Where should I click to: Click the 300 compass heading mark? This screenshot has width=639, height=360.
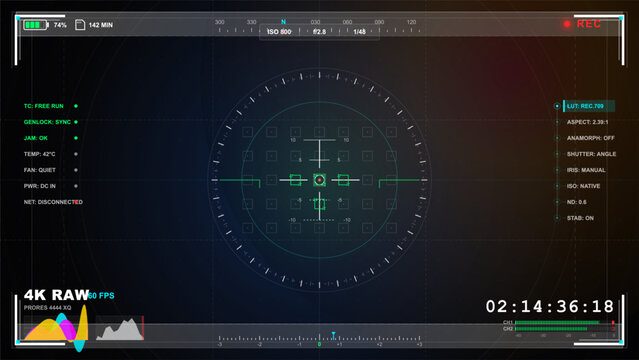[219, 22]
